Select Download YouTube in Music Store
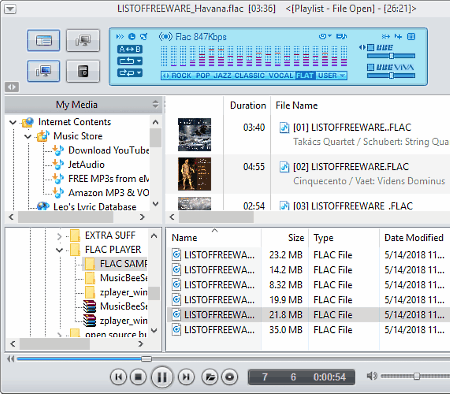450x394 pixels. [108, 150]
